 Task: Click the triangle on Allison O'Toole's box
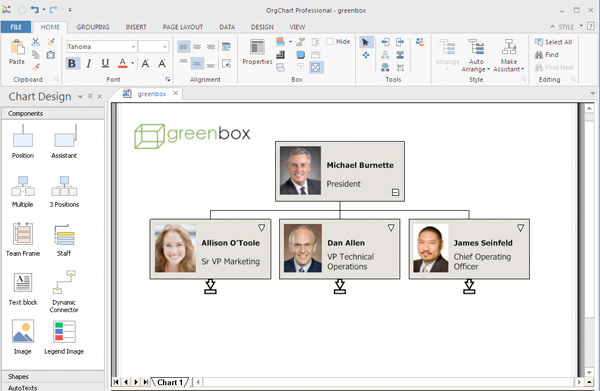click(261, 228)
